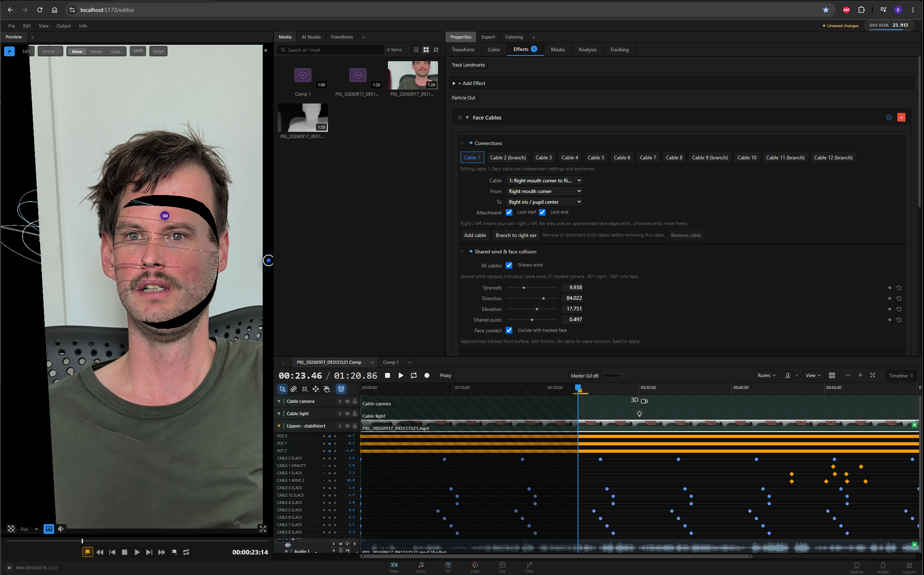Open the timeline View dropdown
The width and height of the screenshot is (924, 575).
[x=813, y=375]
